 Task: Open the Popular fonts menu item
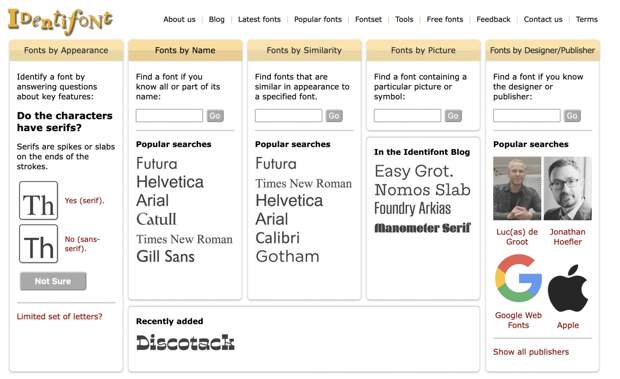coord(318,19)
